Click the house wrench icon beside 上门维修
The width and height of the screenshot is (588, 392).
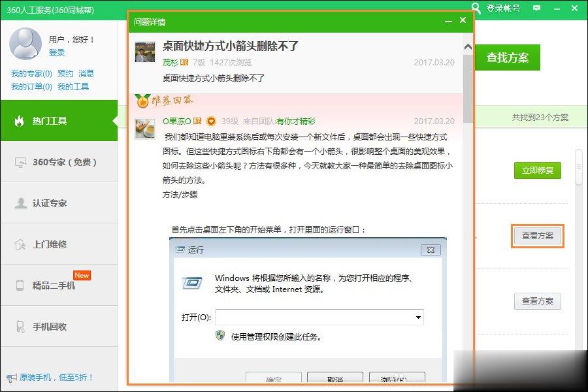(20, 244)
